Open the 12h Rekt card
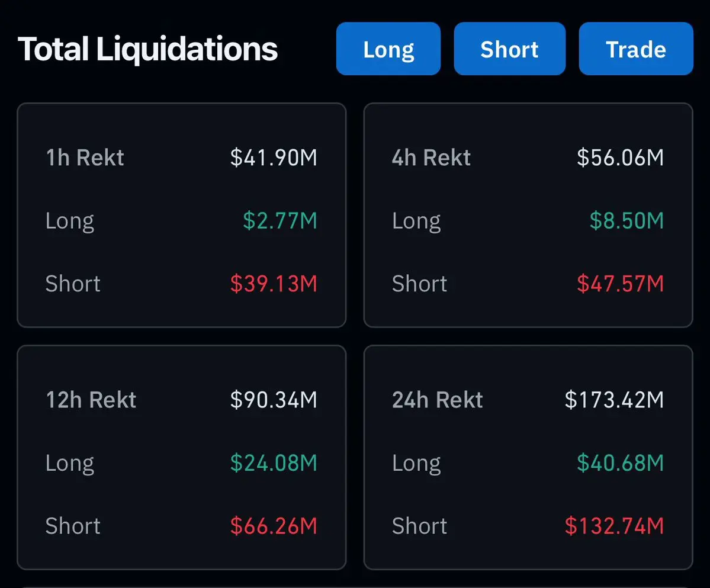The image size is (710, 588). [x=182, y=457]
